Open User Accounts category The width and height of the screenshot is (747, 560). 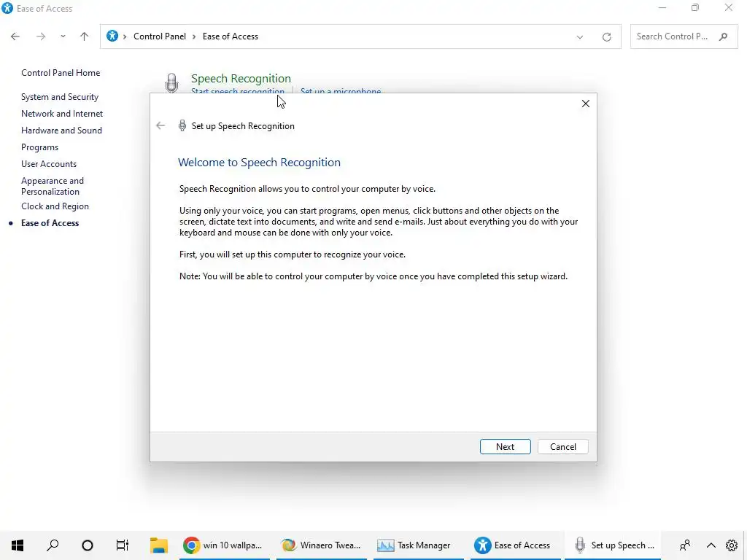coord(49,164)
